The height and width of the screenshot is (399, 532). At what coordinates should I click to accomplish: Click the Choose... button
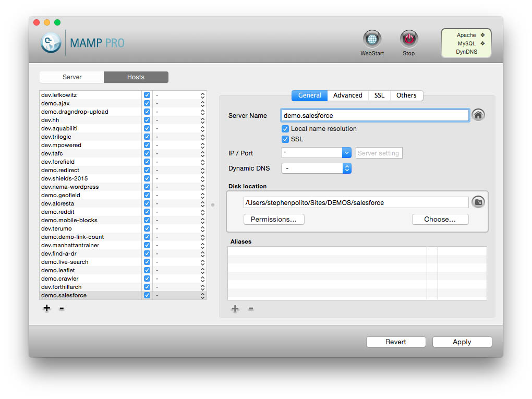point(440,219)
